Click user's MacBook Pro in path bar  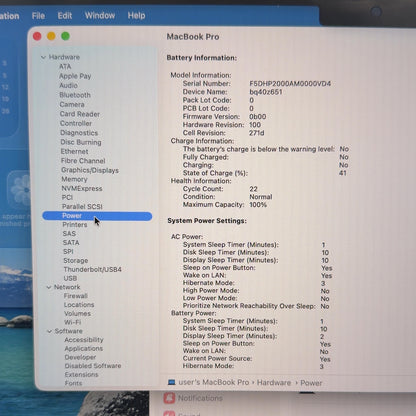tap(214, 382)
